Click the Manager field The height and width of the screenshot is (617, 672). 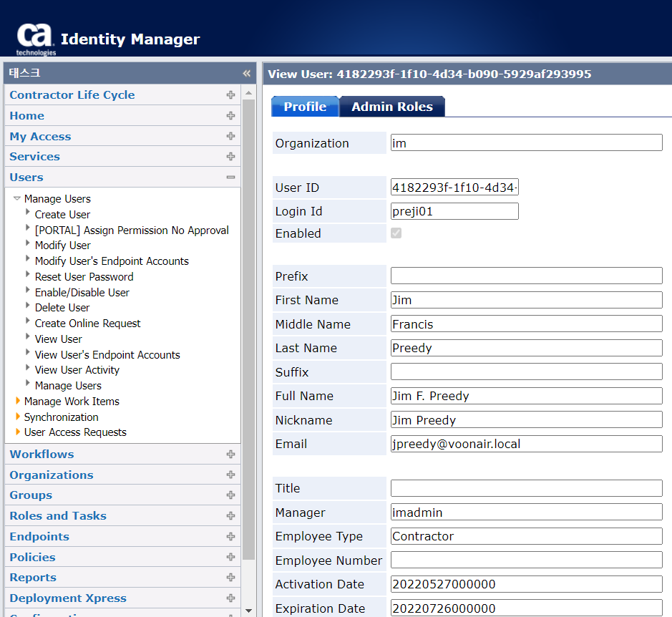(526, 512)
